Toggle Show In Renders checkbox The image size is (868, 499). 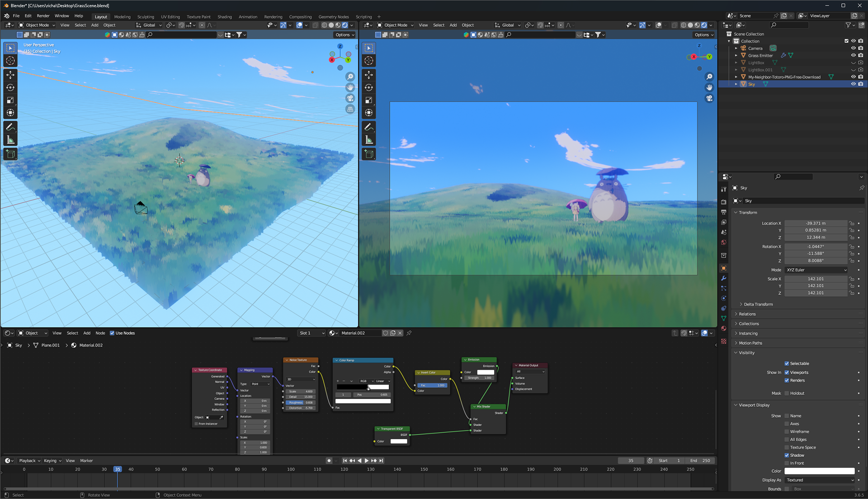coord(787,380)
